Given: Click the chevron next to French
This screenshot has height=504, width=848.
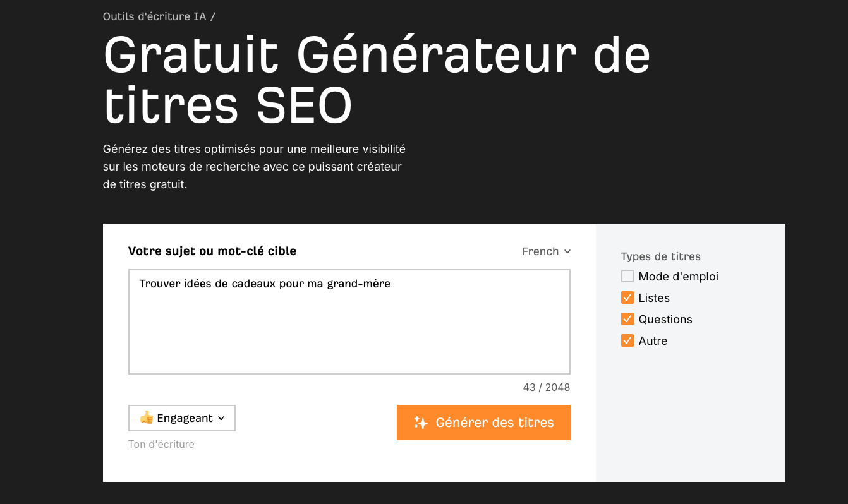Looking at the screenshot, I should coord(567,251).
